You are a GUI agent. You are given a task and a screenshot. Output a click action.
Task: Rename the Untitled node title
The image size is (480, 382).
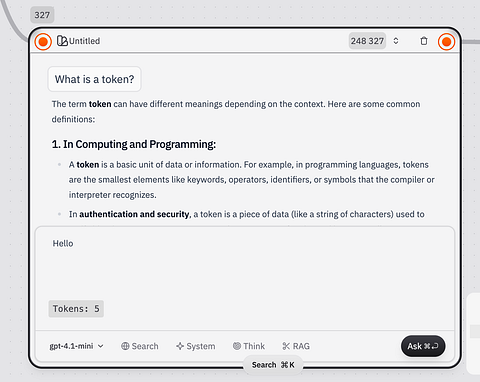tap(84, 41)
